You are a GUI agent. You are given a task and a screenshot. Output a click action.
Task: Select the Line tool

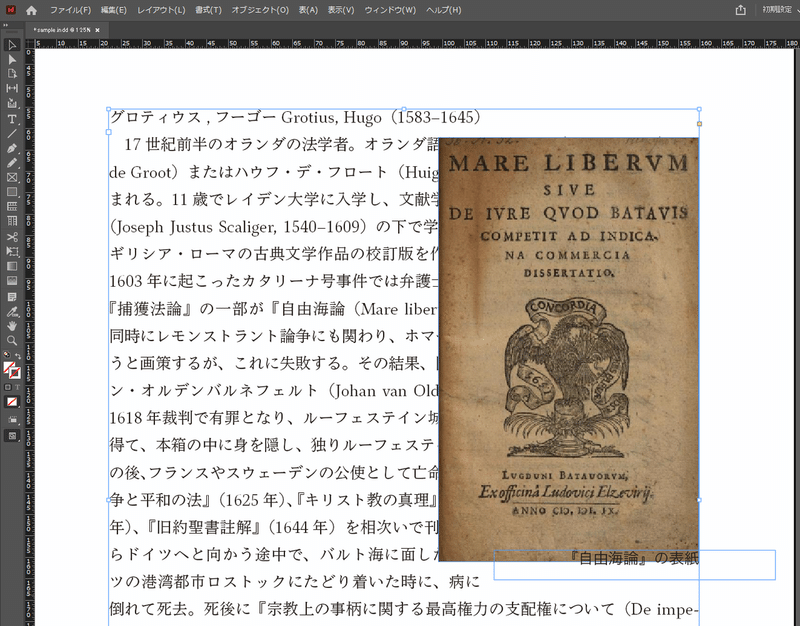12,134
